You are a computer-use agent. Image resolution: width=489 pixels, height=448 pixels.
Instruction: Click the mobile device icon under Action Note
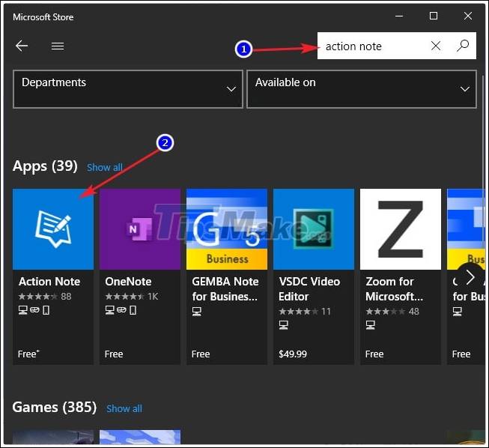(46, 310)
